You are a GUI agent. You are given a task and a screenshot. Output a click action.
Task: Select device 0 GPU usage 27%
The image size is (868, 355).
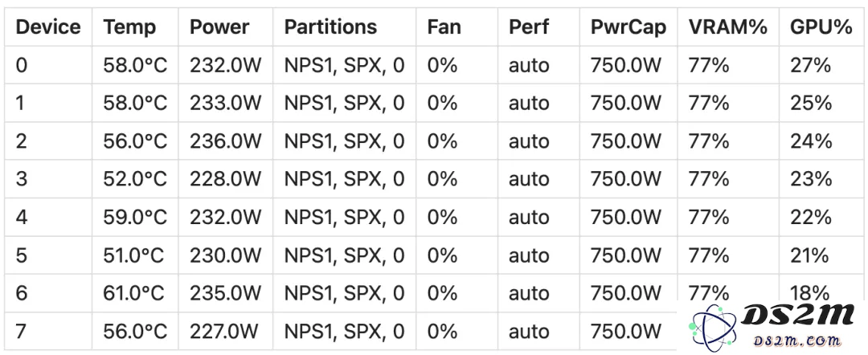coord(823,65)
